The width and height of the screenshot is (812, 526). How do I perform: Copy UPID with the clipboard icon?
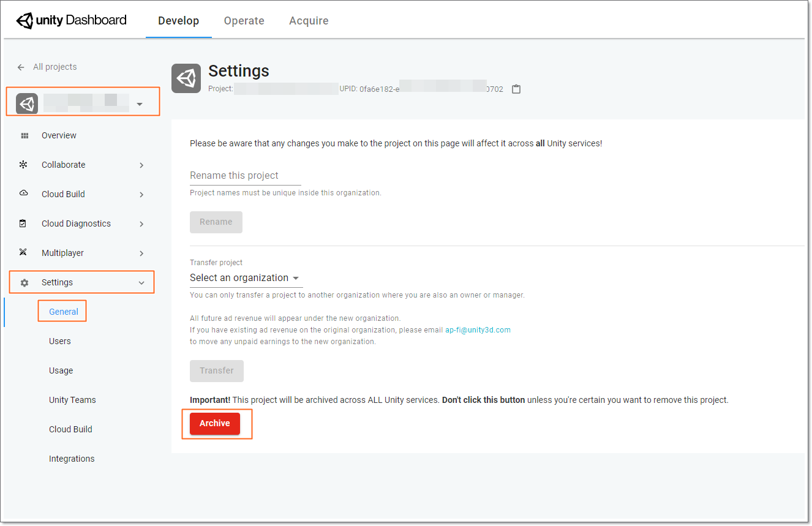pos(516,89)
